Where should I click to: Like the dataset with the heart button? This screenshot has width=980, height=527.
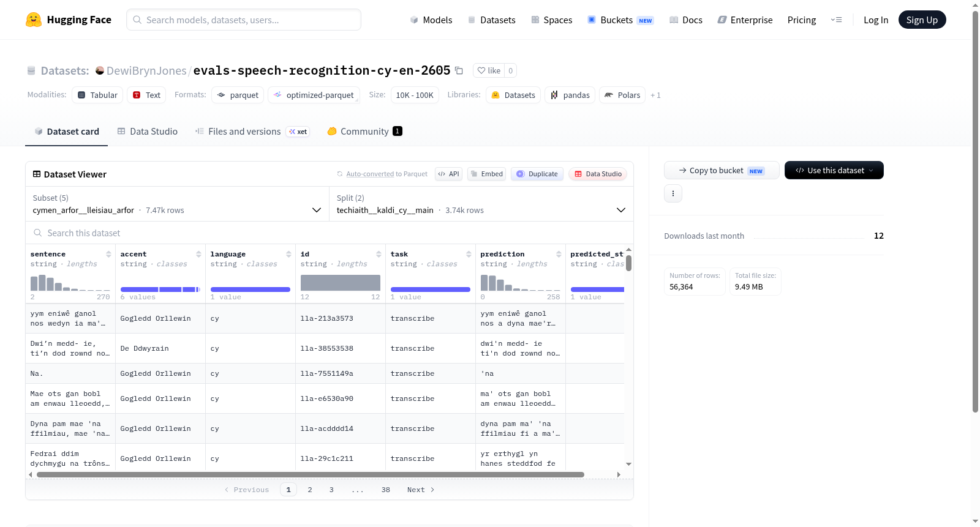click(x=489, y=70)
